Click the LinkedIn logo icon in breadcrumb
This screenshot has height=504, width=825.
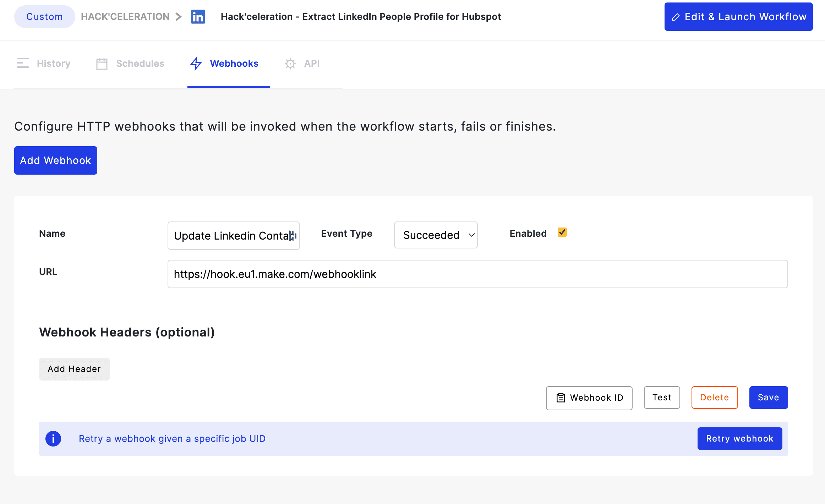click(x=198, y=17)
